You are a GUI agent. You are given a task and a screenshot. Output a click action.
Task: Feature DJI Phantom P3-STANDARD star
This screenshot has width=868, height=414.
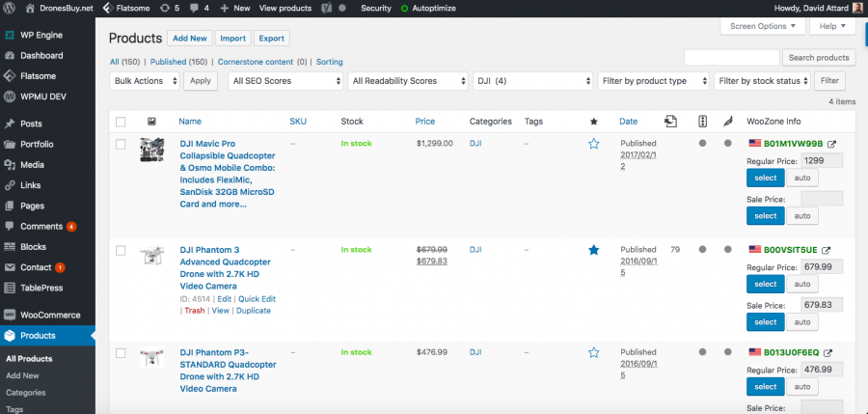click(x=594, y=352)
